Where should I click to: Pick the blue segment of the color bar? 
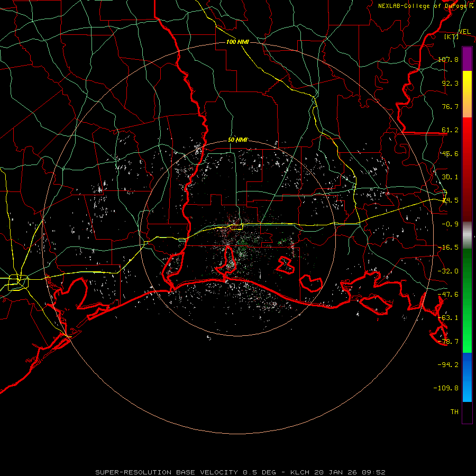(x=467, y=377)
